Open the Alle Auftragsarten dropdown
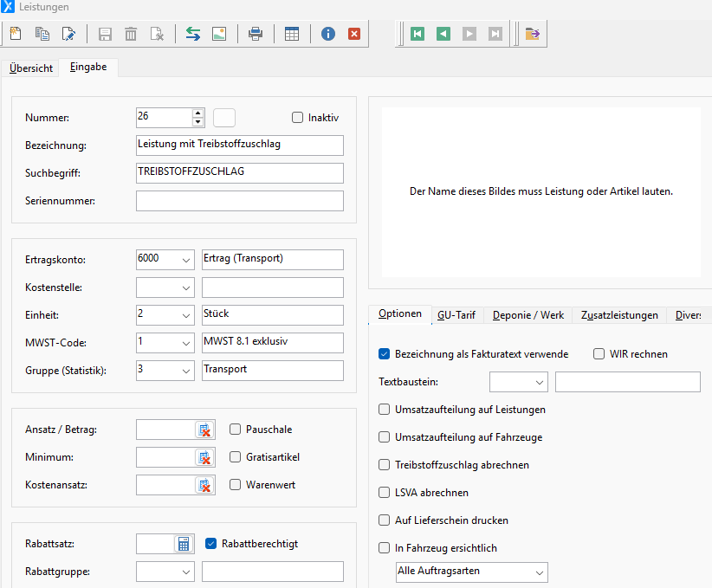This screenshot has width=712, height=588. click(x=540, y=572)
